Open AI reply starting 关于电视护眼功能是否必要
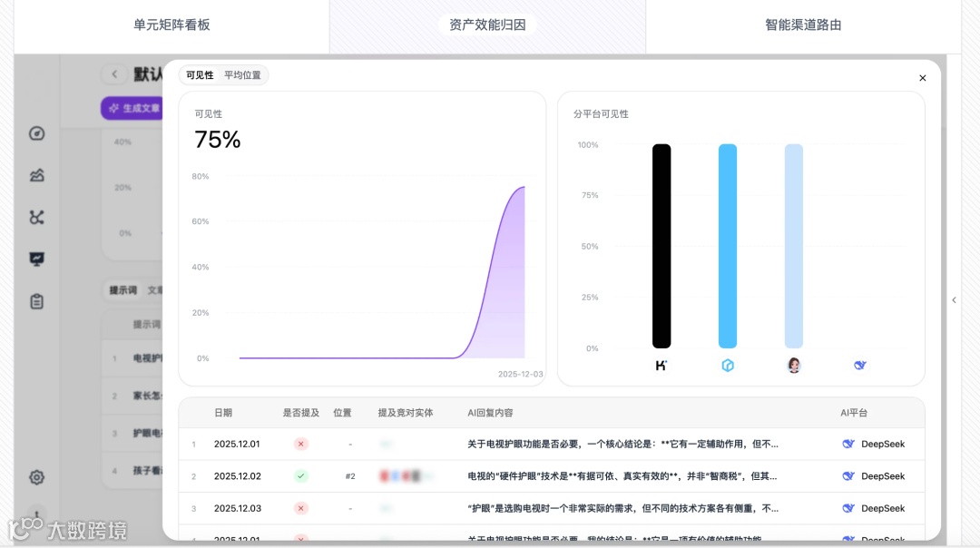 coord(622,445)
